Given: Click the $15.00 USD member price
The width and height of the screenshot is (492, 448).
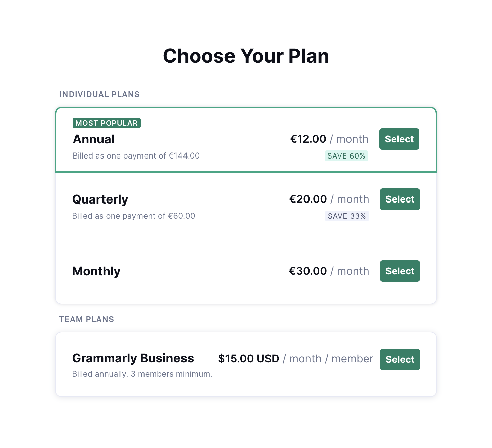Looking at the screenshot, I should [295, 359].
